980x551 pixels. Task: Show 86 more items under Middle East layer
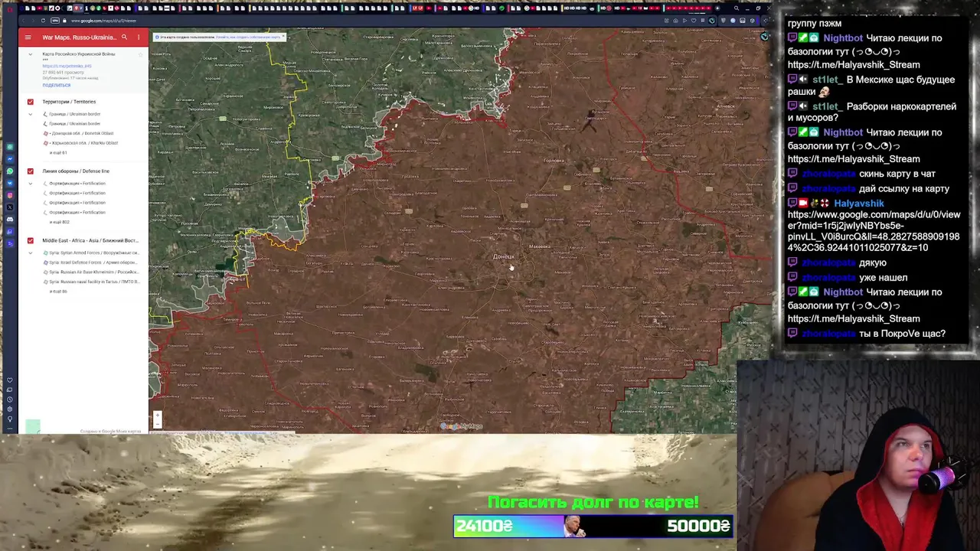58,292
